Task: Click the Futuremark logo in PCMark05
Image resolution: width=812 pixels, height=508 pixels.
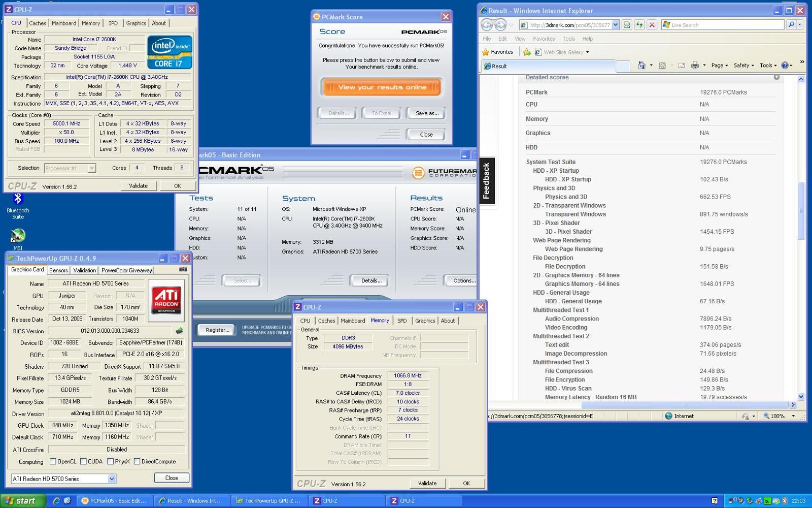Action: click(444, 173)
